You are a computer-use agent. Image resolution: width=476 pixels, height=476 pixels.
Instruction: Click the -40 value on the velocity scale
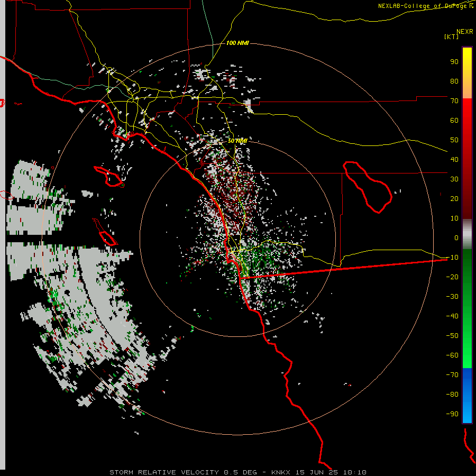(x=452, y=316)
